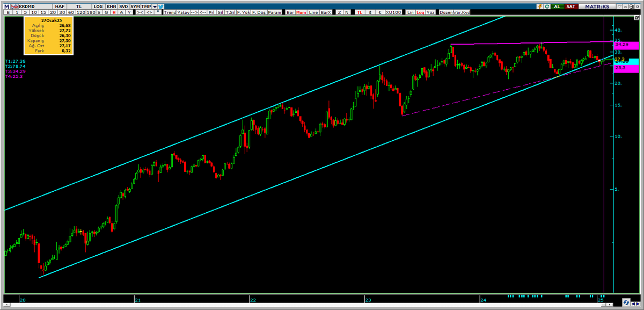Open the HAF period selector
The width and height of the screenshot is (644, 310).
(x=60, y=6)
